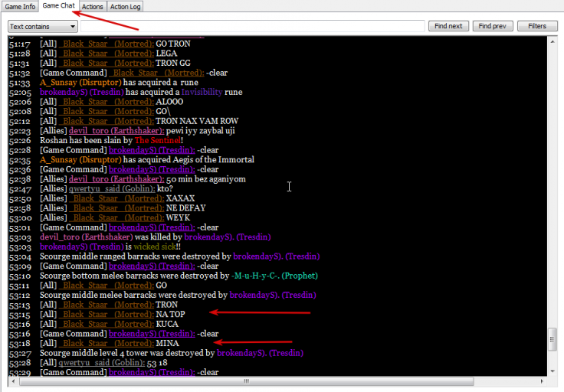This screenshot has height=392, width=564.
Task: Open the Actions tab
Action: [92, 6]
